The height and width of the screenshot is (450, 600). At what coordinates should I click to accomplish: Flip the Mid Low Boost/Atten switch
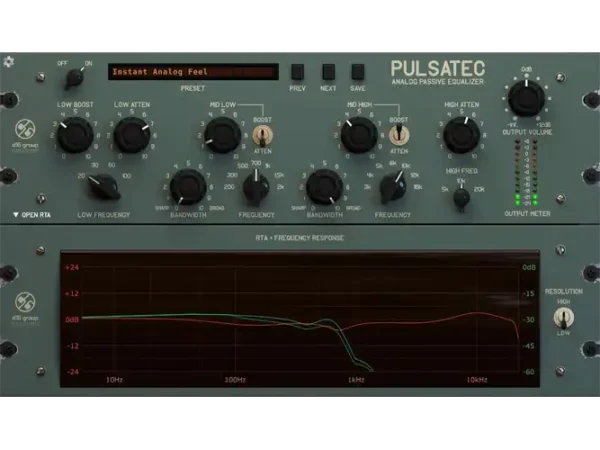(x=262, y=136)
